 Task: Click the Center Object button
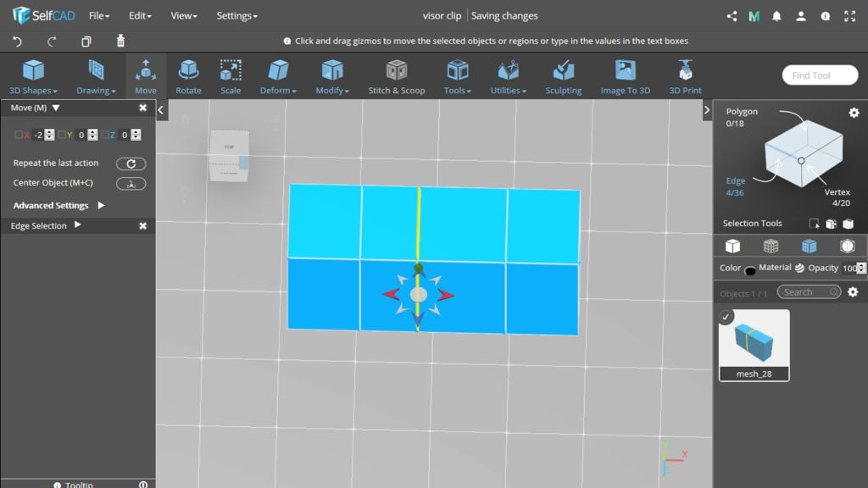131,183
